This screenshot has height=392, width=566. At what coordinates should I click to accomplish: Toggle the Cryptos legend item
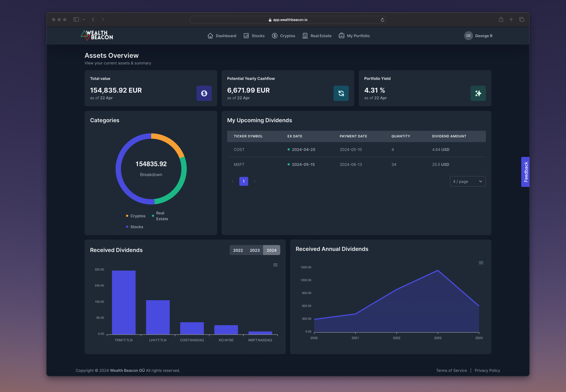[136, 216]
